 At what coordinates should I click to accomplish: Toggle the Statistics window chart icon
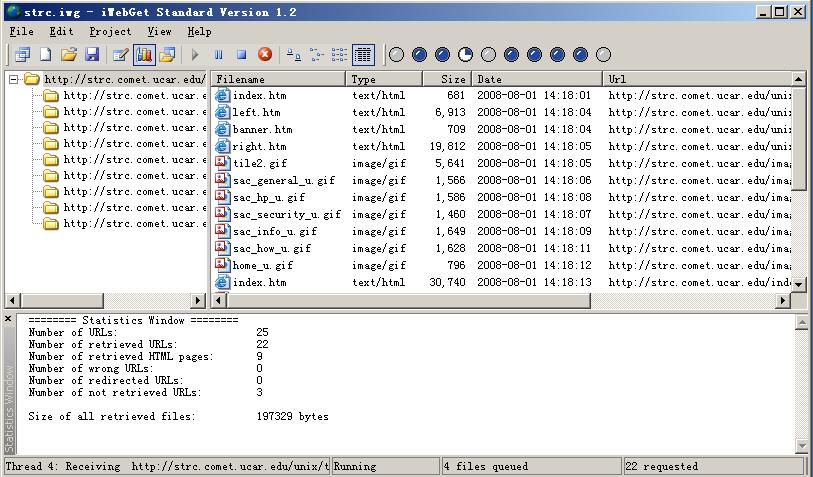tap(144, 54)
